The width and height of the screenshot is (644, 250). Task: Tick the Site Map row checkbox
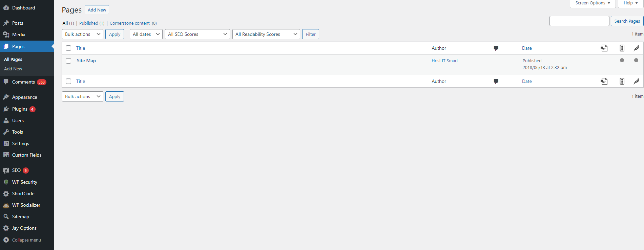68,61
